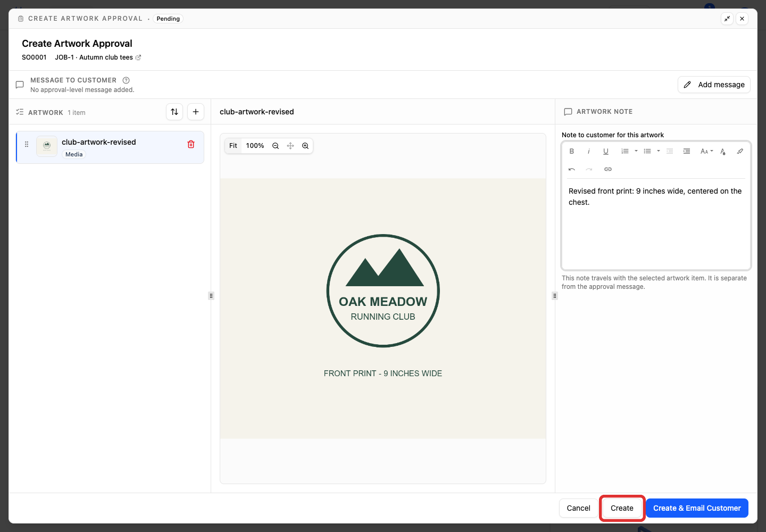Show help for Message to Customer
Screen dimensions: 766x532
[x=126, y=80]
